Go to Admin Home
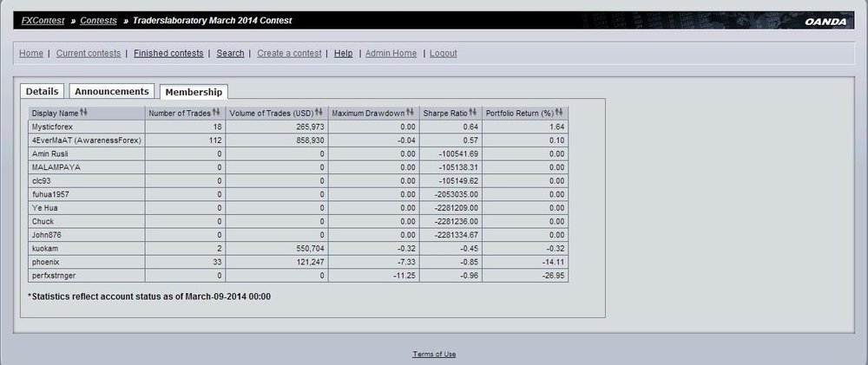 coord(391,53)
